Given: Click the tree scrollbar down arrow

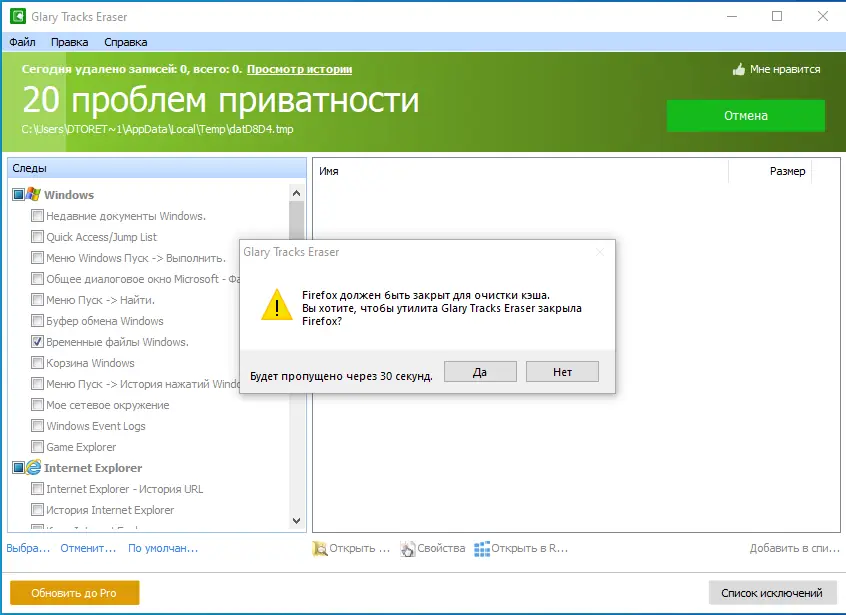Looking at the screenshot, I should click(296, 521).
